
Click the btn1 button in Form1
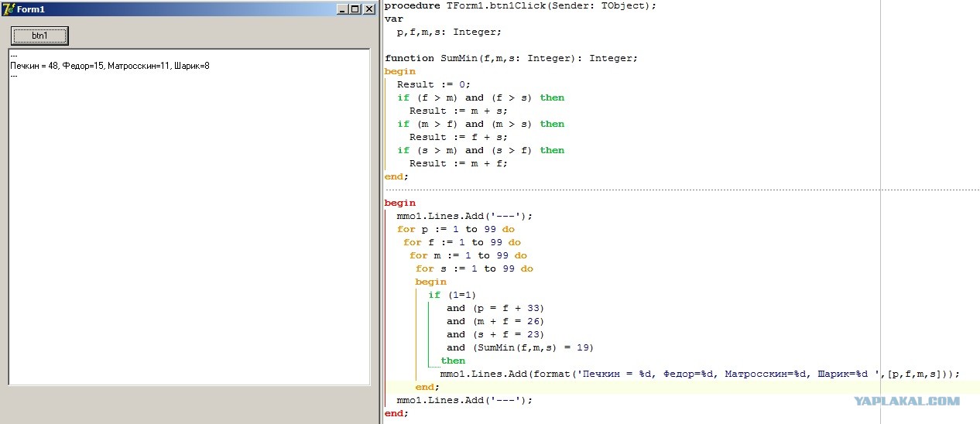pos(39,36)
